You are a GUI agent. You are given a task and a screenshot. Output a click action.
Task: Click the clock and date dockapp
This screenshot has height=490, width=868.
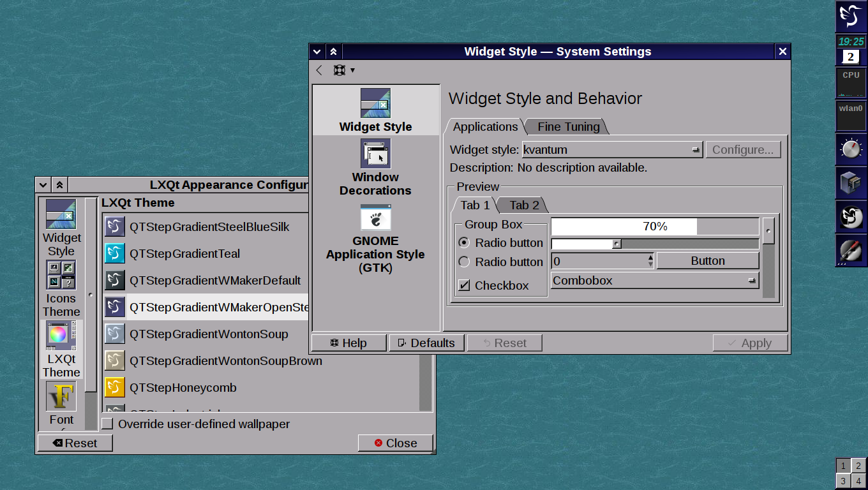click(x=851, y=50)
